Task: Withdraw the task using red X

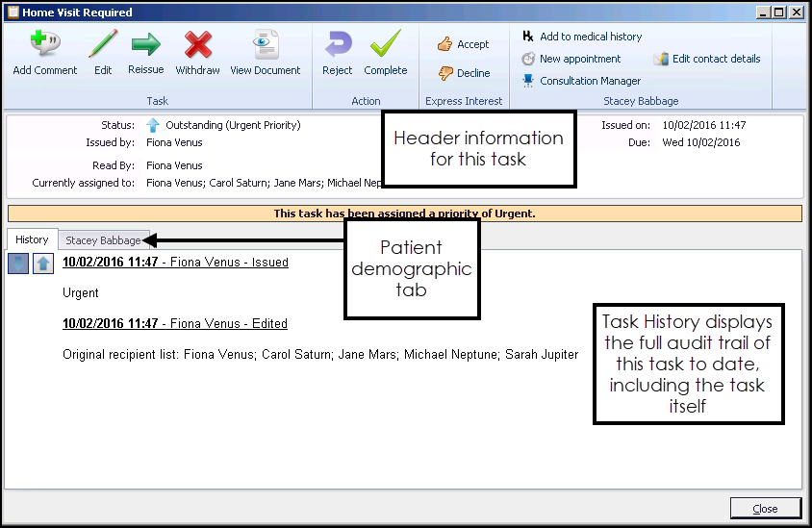Action: pos(197,53)
